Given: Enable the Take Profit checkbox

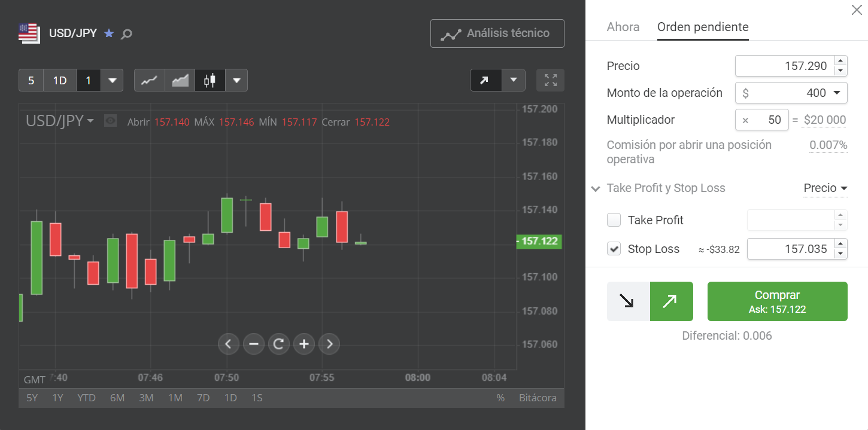Looking at the screenshot, I should (x=614, y=220).
